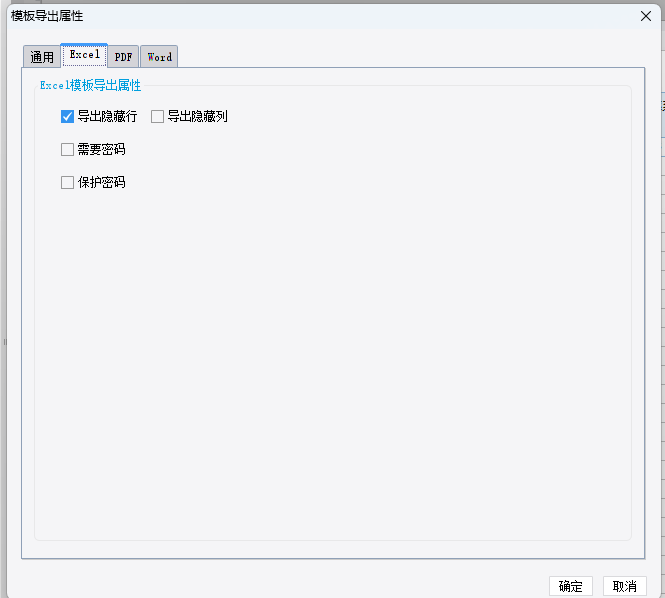This screenshot has height=598, width=665.
Task: Tick the 保护密码 checkbox
Action: click(x=67, y=182)
